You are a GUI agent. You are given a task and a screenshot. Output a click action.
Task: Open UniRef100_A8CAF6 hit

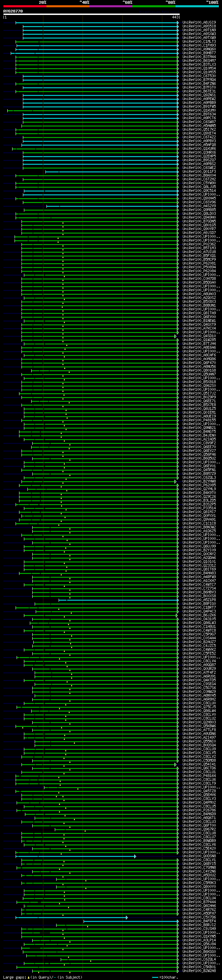click(199, 355)
